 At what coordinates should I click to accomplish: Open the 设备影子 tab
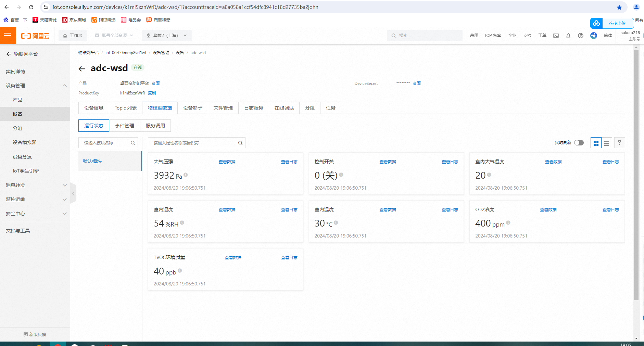coord(193,108)
